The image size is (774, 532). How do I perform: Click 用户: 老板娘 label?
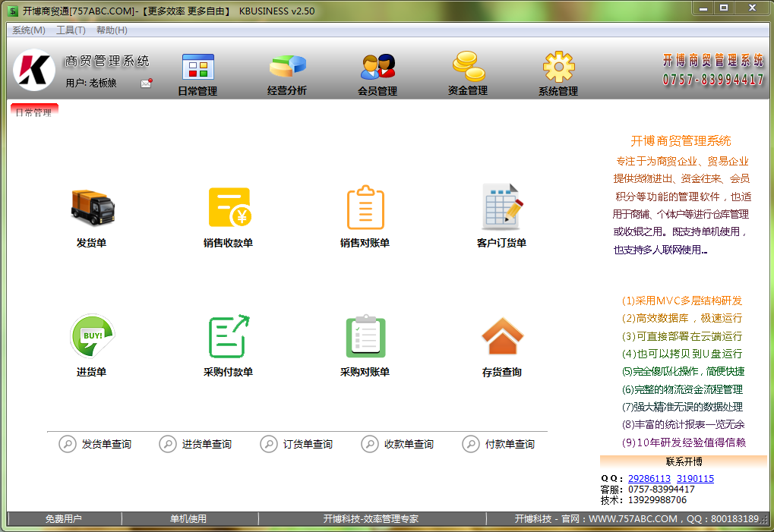tap(91, 83)
